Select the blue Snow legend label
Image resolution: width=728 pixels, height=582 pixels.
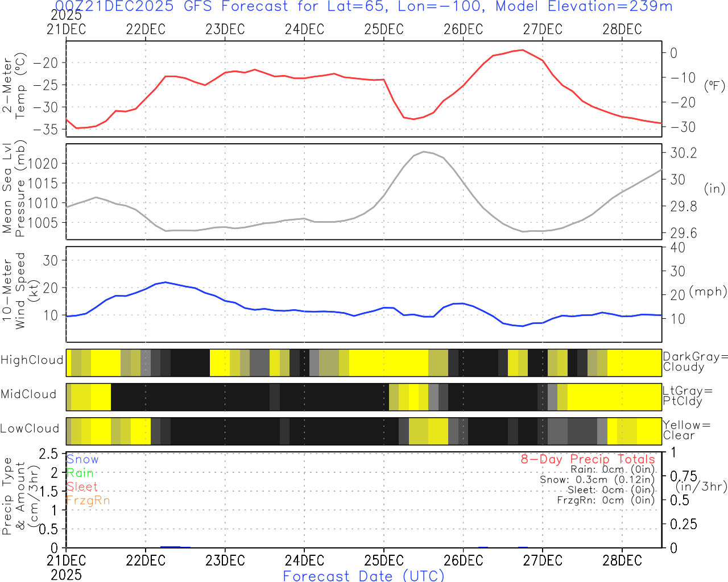click(x=82, y=459)
